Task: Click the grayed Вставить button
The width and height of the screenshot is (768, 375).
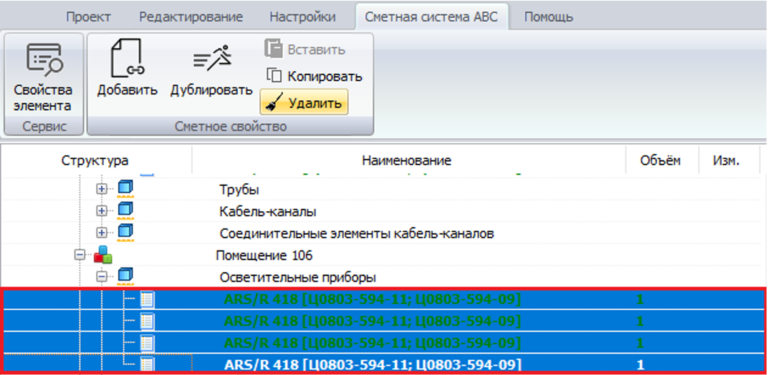Action: [305, 50]
